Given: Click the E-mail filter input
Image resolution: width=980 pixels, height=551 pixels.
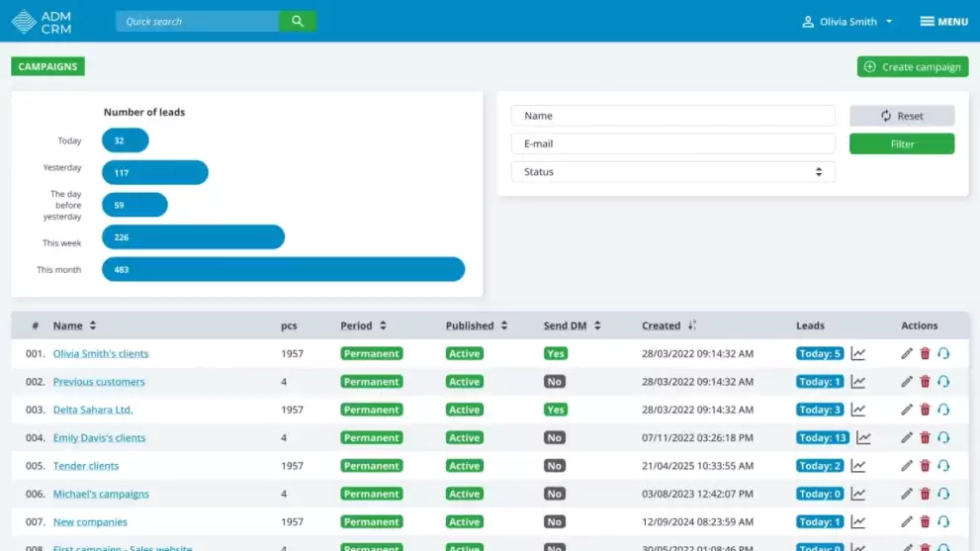Looking at the screenshot, I should point(672,143).
